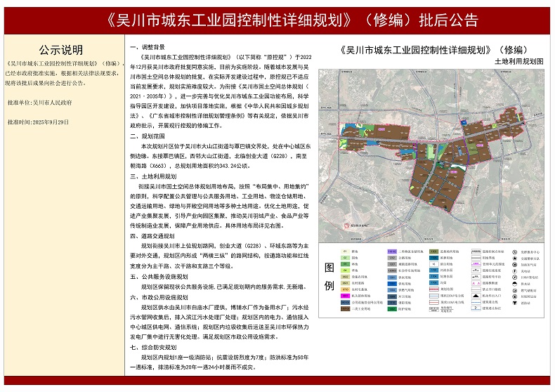Image resolution: width=555 pixels, height=392 pixels.
Task: Click the brown 二类工业用地 legend swatch
Action: (x=345, y=309)
